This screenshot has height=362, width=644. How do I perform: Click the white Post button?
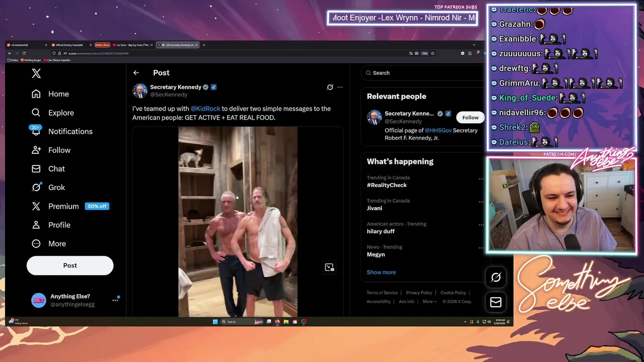click(70, 265)
